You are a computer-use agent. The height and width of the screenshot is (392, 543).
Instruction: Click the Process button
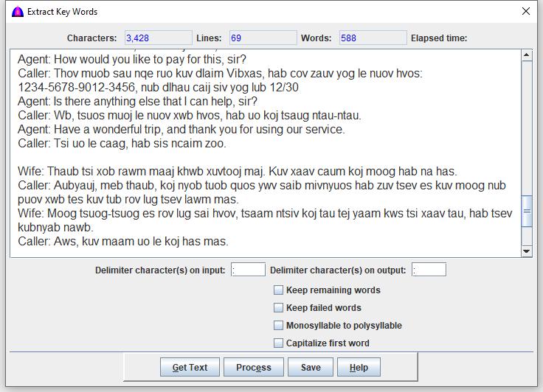(x=253, y=368)
